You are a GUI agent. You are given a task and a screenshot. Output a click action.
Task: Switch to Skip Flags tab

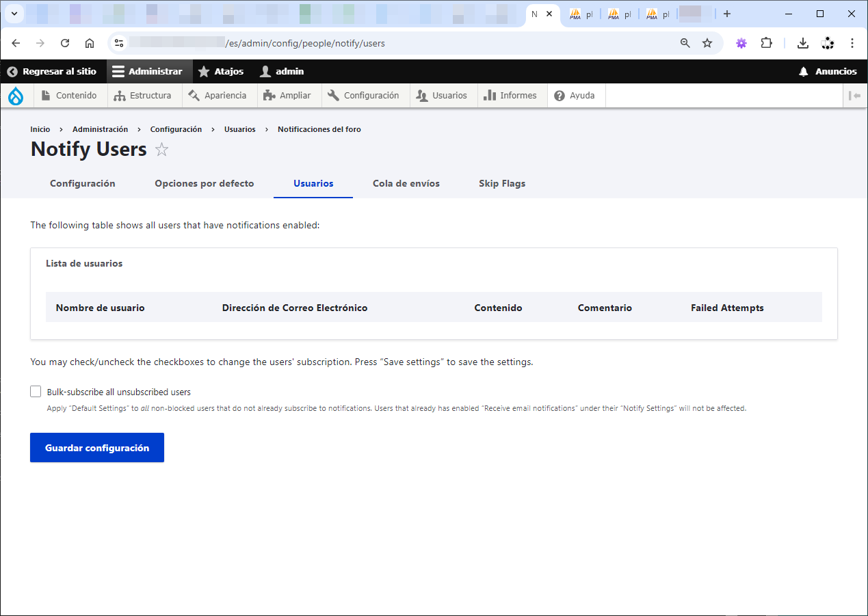502,184
